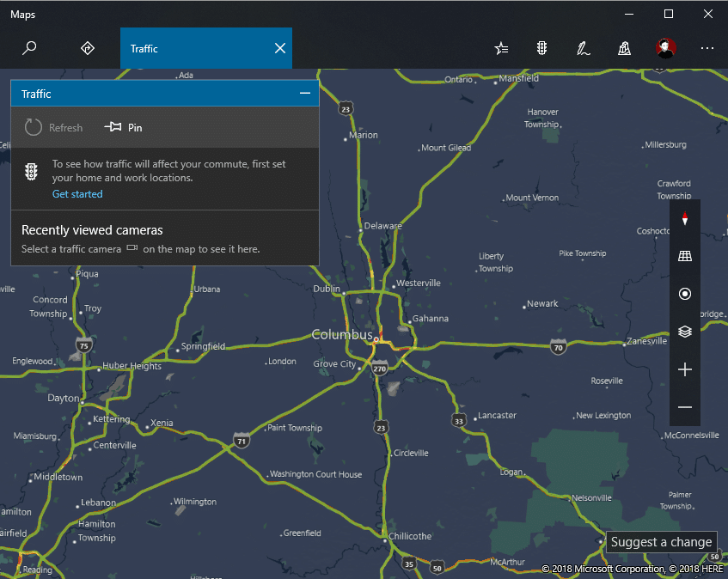Image resolution: width=728 pixels, height=579 pixels.
Task: Click the Refresh traffic button
Action: point(53,128)
